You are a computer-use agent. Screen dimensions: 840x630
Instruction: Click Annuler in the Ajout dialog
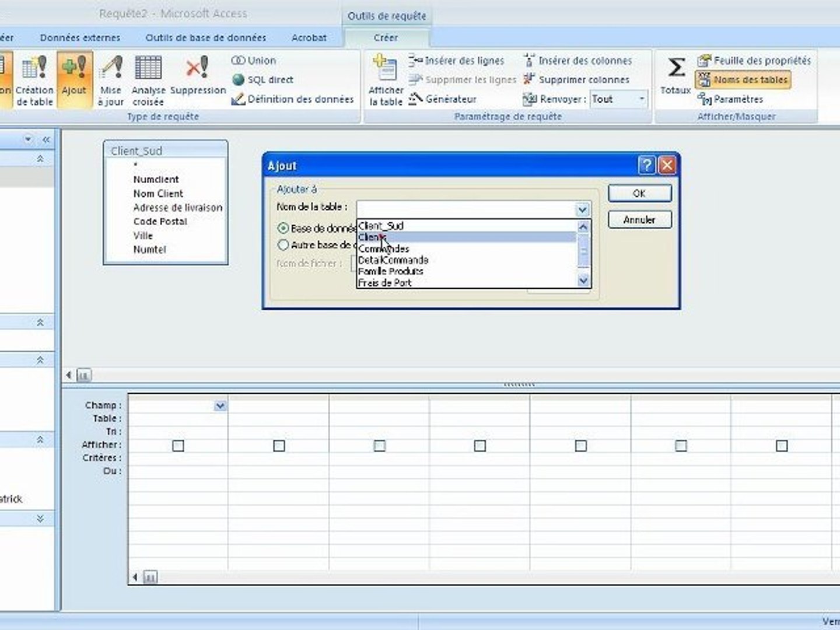(639, 220)
